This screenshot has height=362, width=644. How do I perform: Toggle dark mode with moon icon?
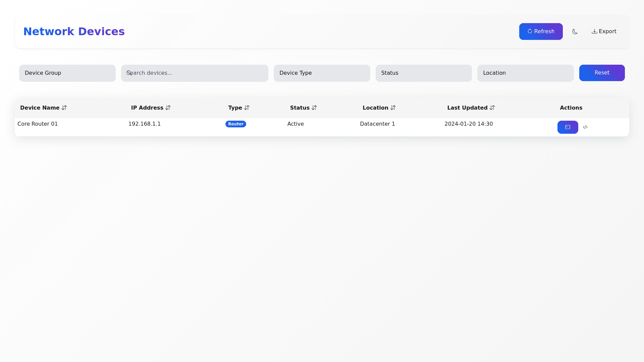(575, 32)
